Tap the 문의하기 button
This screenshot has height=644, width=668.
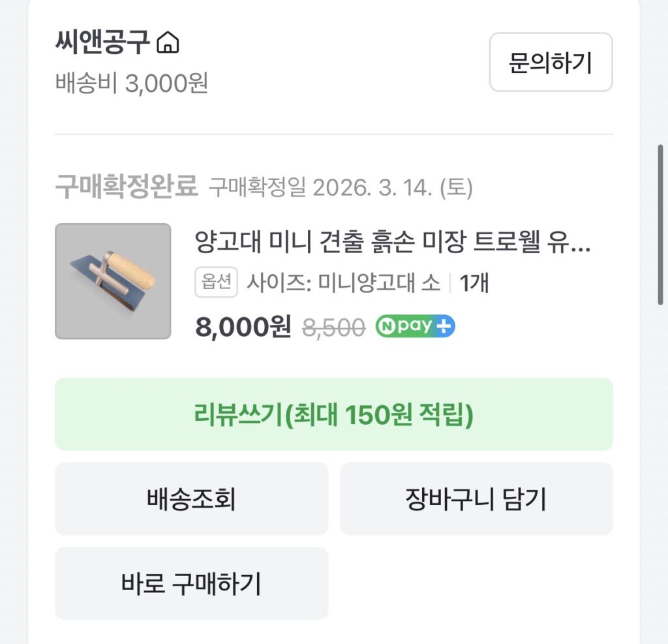point(551,63)
